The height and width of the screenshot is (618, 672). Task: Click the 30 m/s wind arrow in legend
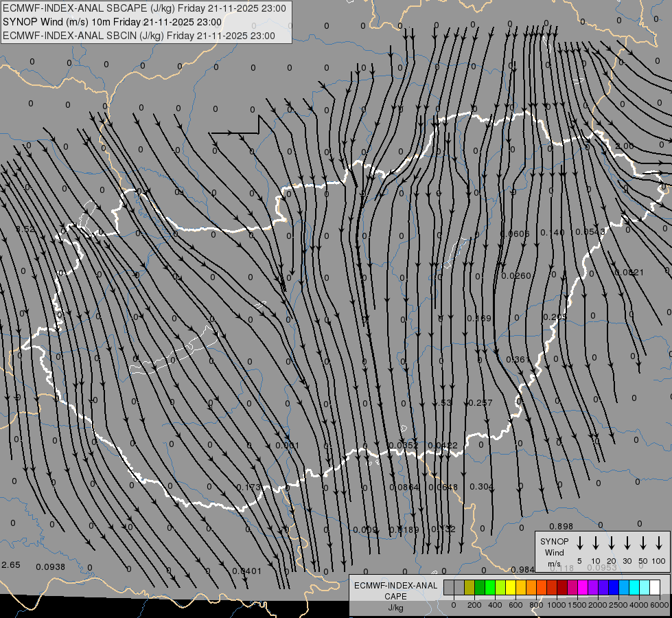627,543
